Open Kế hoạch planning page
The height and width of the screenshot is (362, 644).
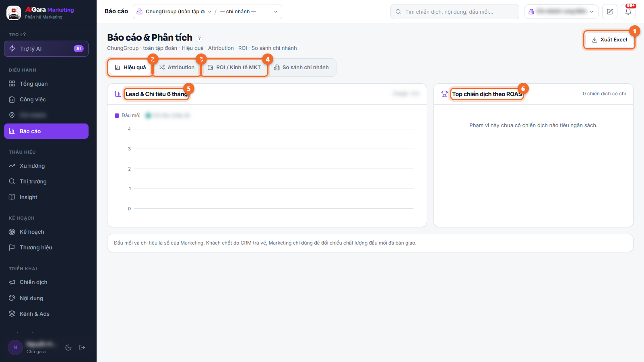[46, 232]
